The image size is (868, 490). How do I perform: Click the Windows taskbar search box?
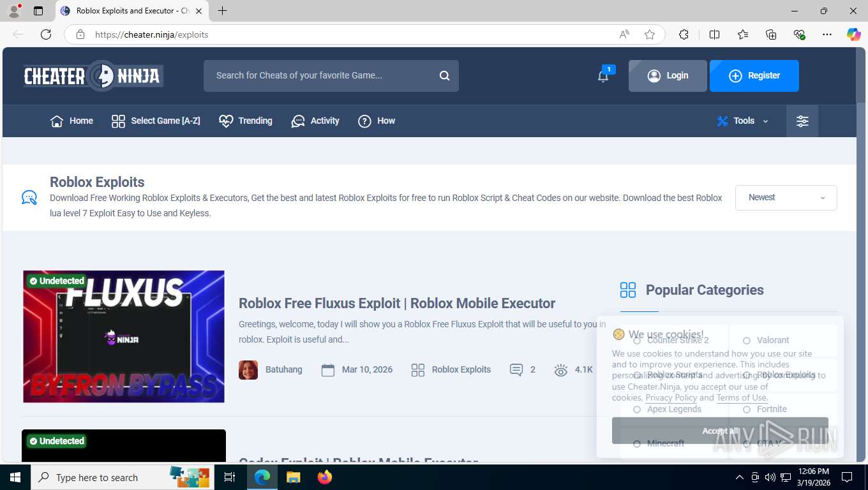(x=121, y=477)
